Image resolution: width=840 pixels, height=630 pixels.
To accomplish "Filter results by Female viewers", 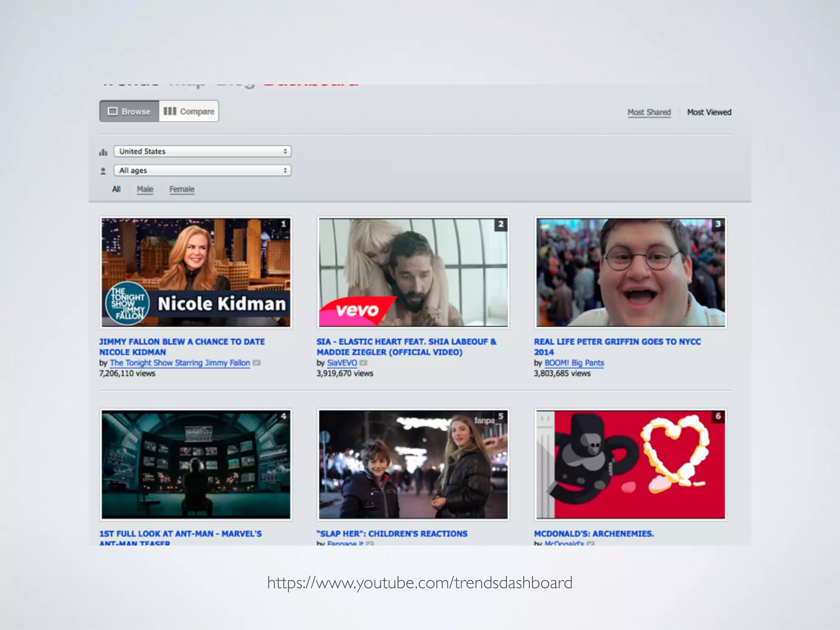I will click(x=182, y=189).
